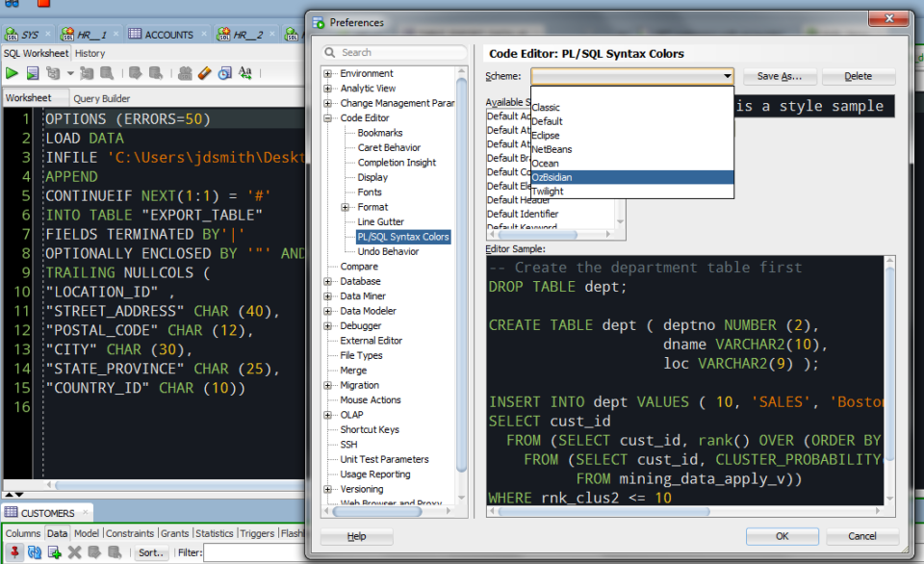Click the Commit icon in worksheet toolbar
The width and height of the screenshot is (924, 564).
tap(135, 74)
